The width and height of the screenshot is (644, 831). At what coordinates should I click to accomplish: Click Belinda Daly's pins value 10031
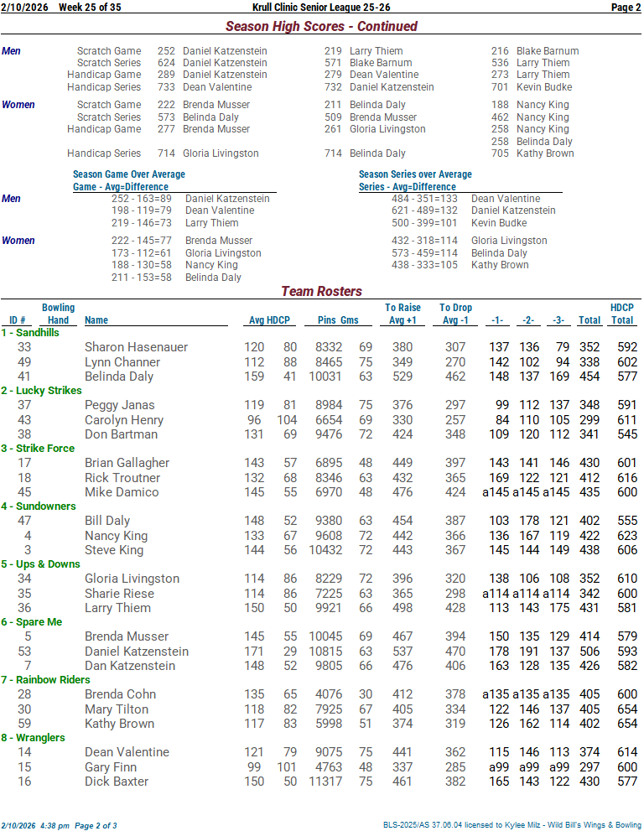325,377
